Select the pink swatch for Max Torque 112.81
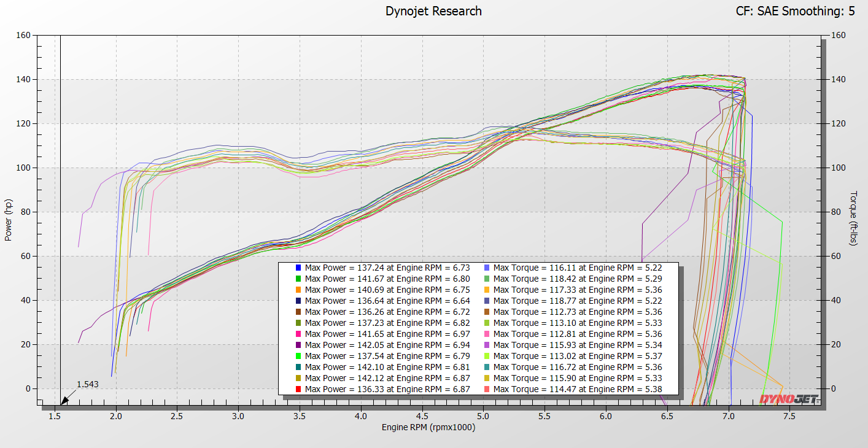The height and width of the screenshot is (448, 868). pyautogui.click(x=487, y=334)
